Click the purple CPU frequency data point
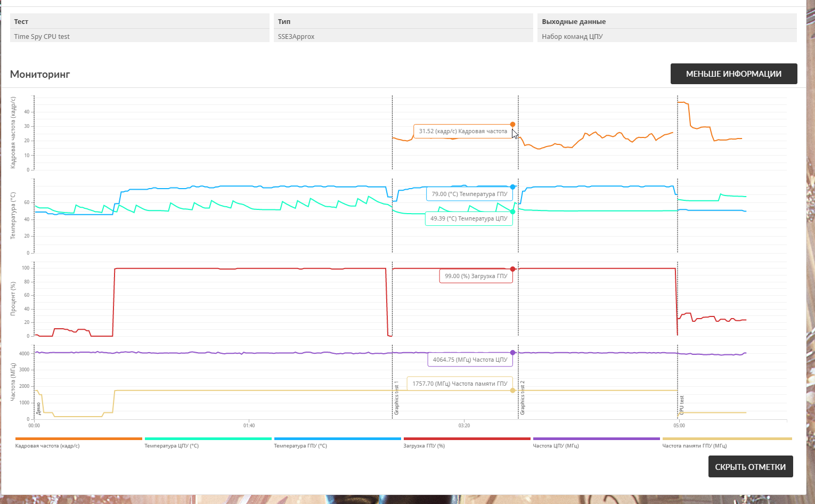Screen dimensions: 815x504 513,353
